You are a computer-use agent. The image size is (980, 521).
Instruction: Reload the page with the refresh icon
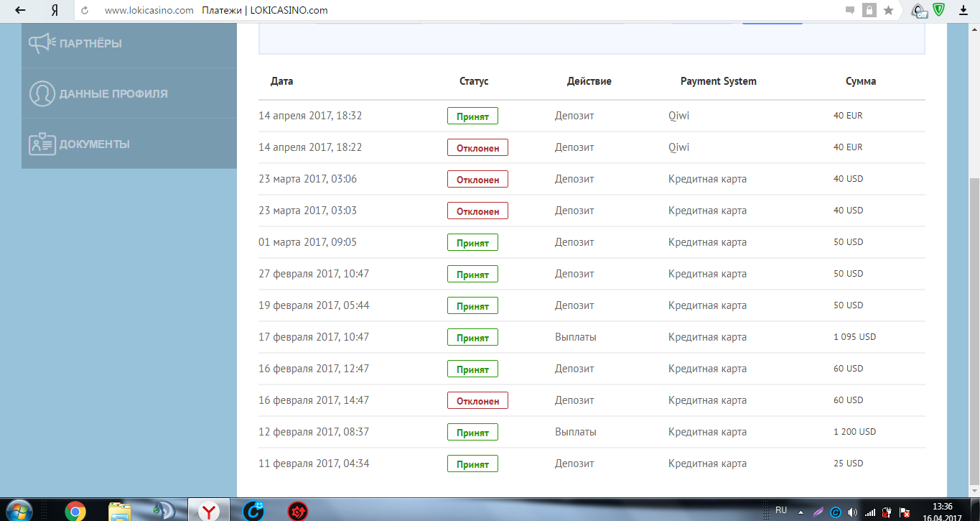pyautogui.click(x=85, y=11)
